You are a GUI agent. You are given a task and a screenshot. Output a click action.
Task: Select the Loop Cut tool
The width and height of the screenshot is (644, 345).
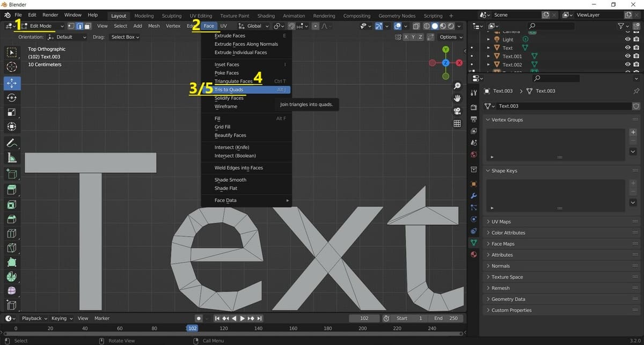pyautogui.click(x=12, y=233)
